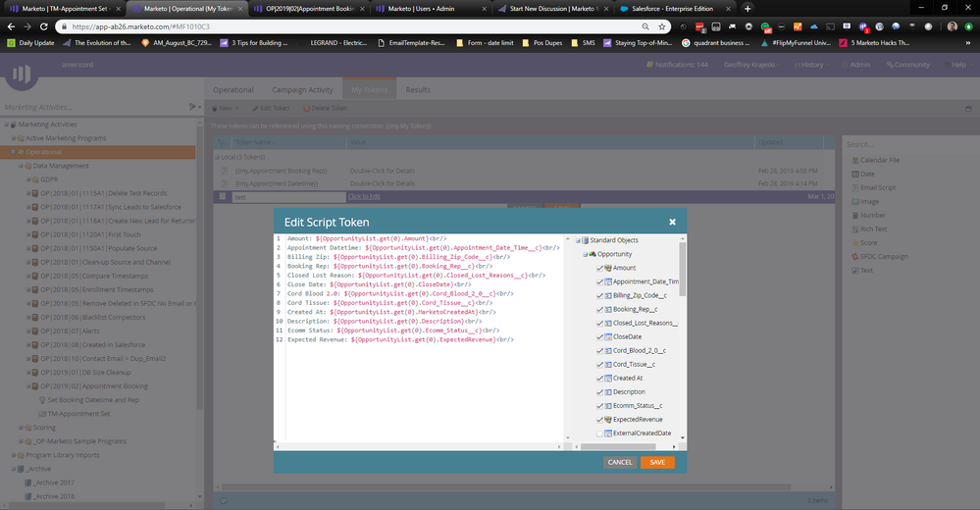The image size is (980, 510).
Task: Switch to the Salesforce Enterprise Edition tab
Action: coord(672,8)
